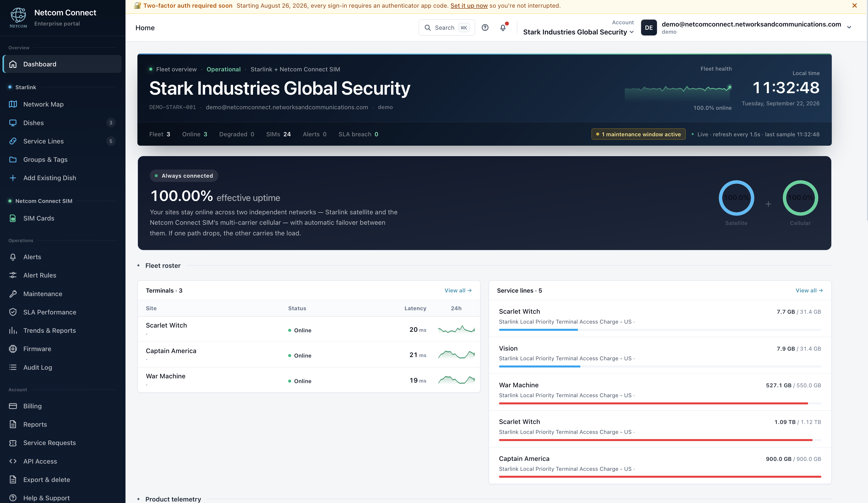868x503 pixels.
Task: Click the DE user avatar
Action: tap(649, 28)
